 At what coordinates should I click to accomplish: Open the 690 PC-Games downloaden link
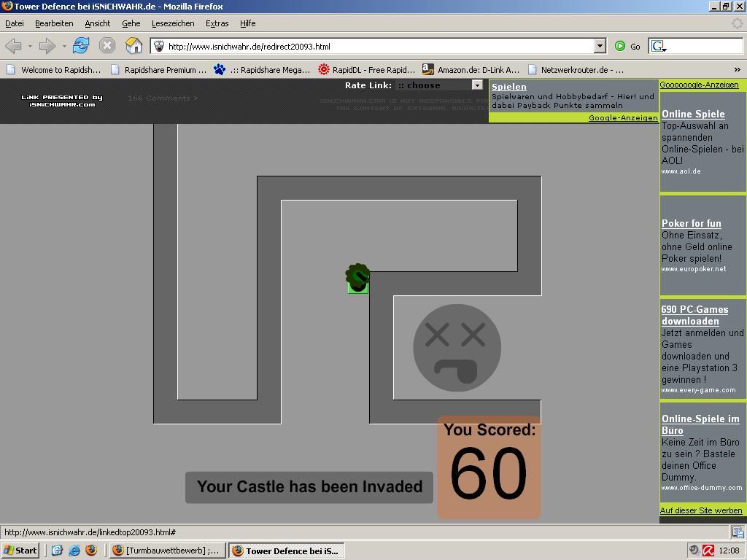point(694,315)
